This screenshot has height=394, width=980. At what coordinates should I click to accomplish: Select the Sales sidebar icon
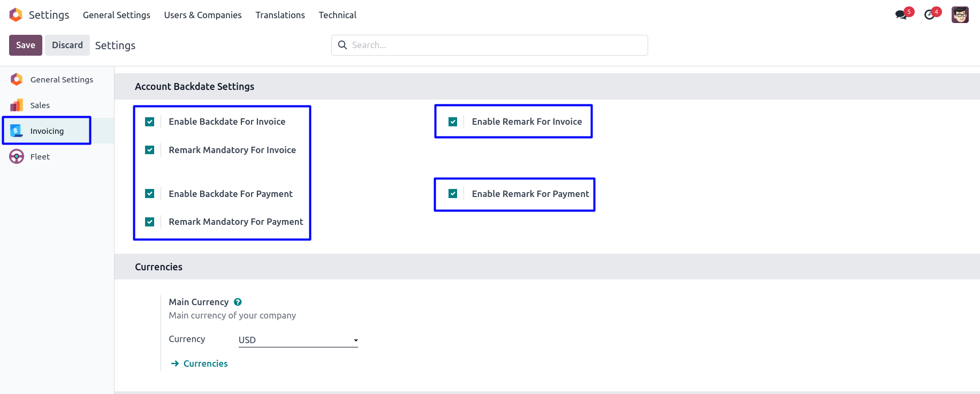pyautogui.click(x=17, y=105)
